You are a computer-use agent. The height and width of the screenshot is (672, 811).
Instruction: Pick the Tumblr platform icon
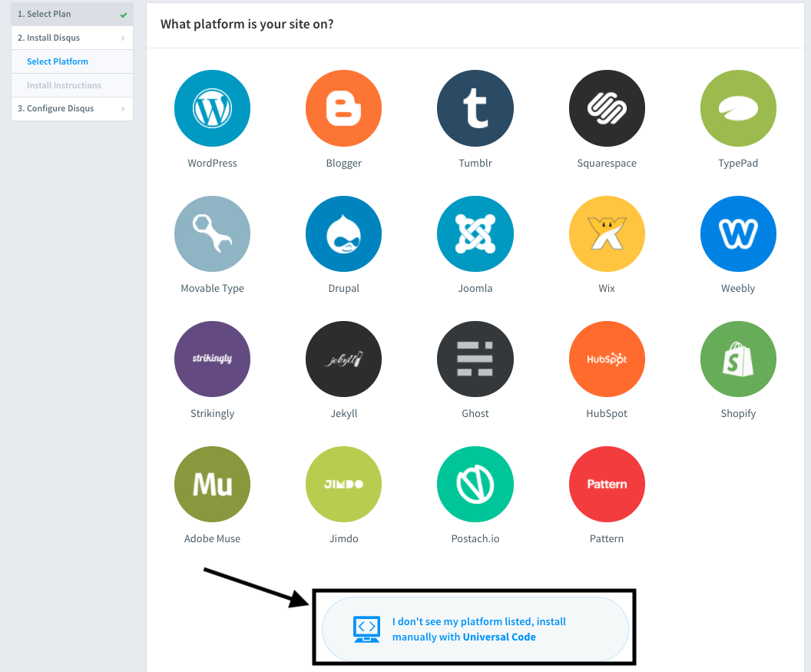point(475,108)
